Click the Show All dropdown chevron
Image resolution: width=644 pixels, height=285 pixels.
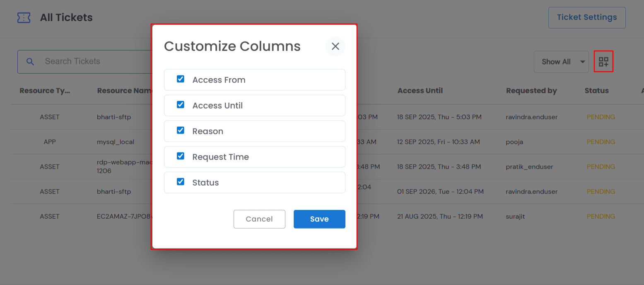coord(584,61)
